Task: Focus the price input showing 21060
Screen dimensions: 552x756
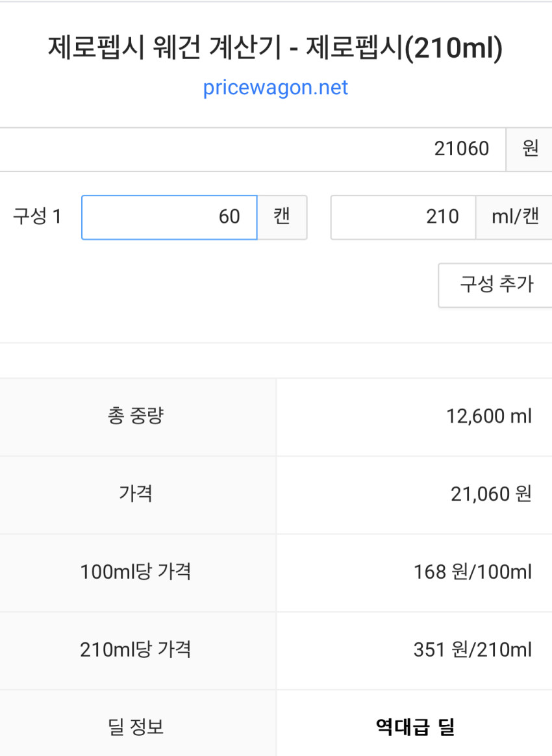Action: (x=252, y=149)
